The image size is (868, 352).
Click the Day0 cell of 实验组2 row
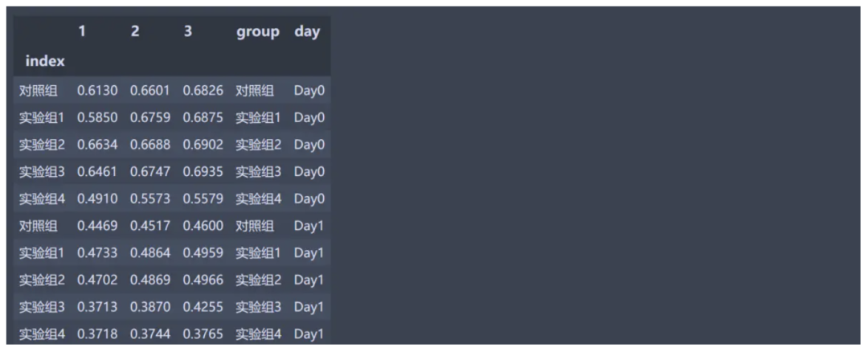309,145
